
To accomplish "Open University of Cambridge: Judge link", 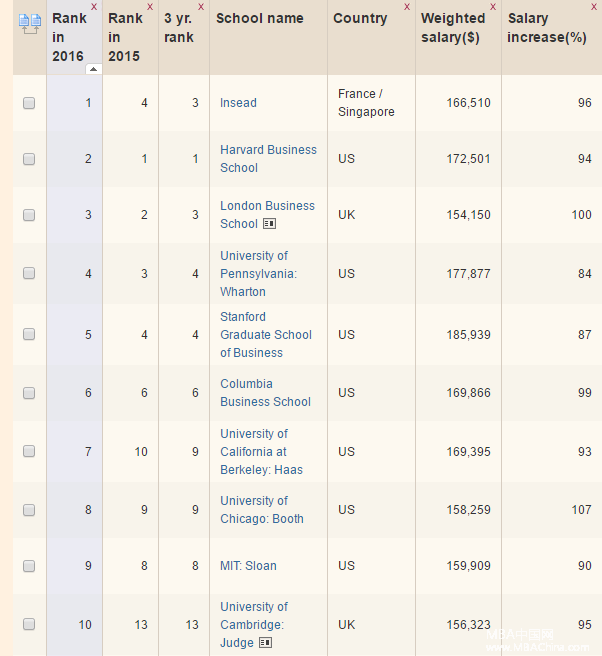I will tap(254, 625).
